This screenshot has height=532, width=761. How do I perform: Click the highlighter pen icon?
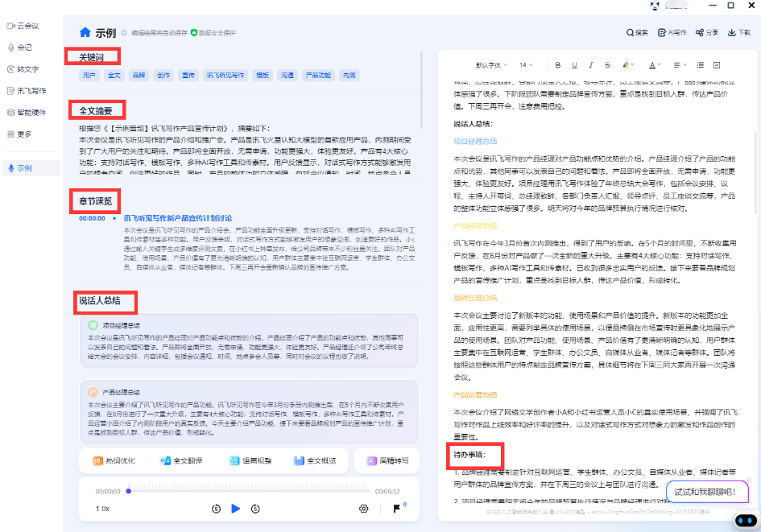626,65
